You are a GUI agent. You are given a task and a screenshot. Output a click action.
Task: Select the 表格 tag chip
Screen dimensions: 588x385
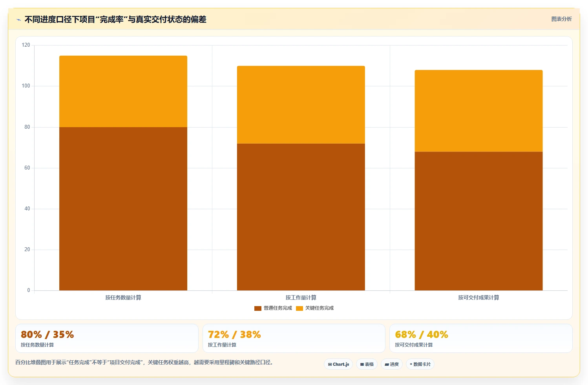tap(367, 364)
